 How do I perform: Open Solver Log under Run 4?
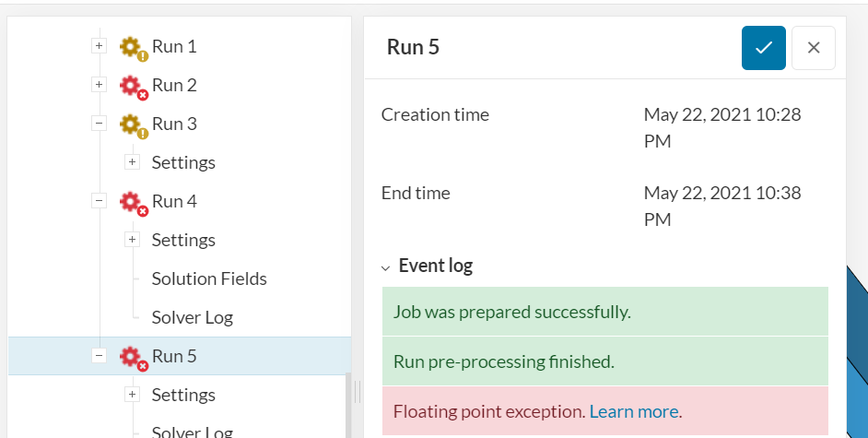(192, 317)
